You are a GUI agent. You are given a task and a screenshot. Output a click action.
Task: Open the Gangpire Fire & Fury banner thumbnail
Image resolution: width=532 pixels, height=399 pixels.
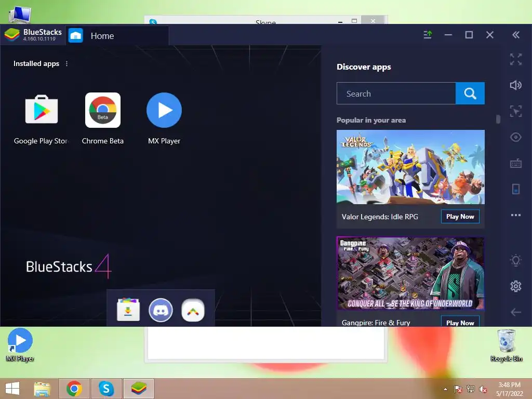click(410, 273)
